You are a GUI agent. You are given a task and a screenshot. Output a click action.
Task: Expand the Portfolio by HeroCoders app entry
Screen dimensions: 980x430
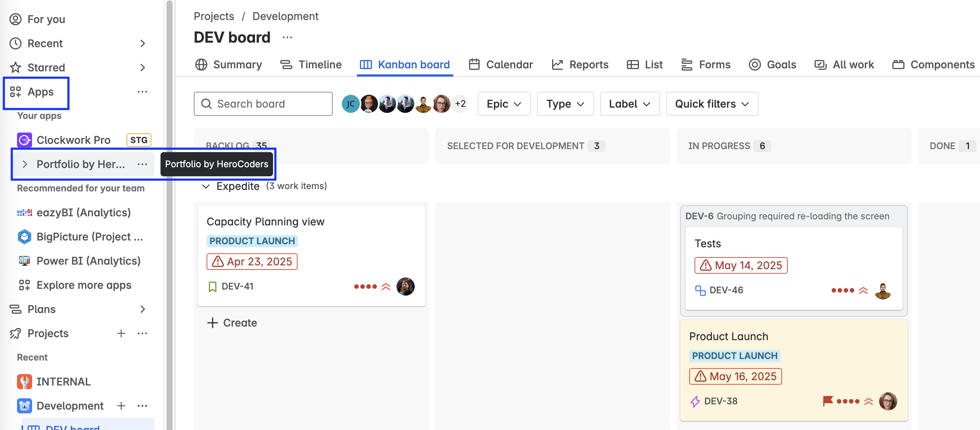pyautogui.click(x=25, y=164)
